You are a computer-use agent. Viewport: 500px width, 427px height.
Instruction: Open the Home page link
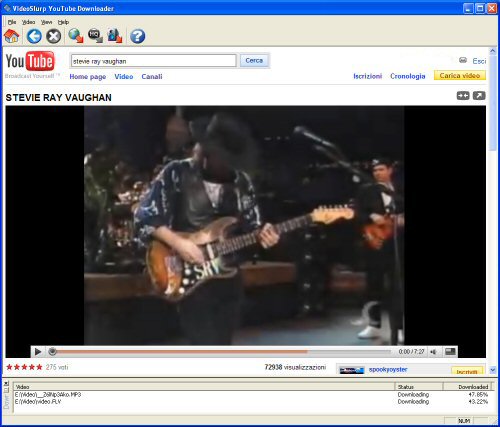coord(88,77)
